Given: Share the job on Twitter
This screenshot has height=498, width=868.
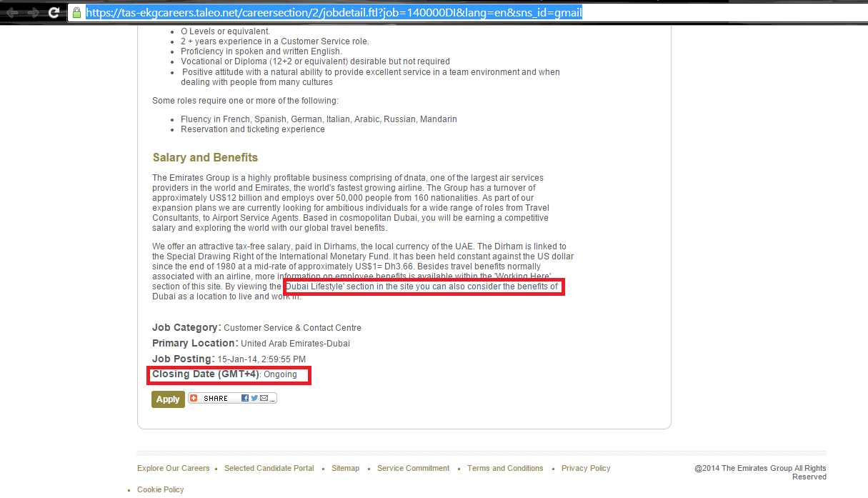Looking at the screenshot, I should click(254, 398).
